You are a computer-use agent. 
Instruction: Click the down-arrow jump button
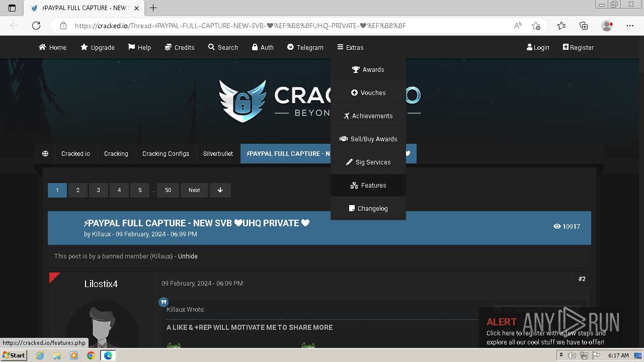coord(220,190)
